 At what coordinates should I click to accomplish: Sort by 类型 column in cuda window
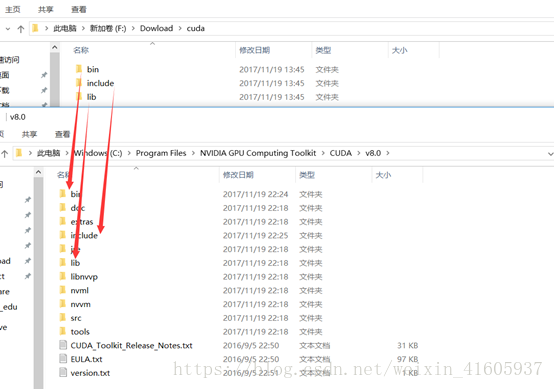tap(323, 50)
